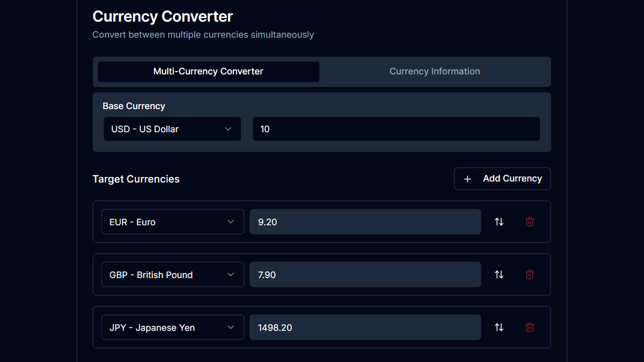Click the plus icon on Add Currency

467,178
